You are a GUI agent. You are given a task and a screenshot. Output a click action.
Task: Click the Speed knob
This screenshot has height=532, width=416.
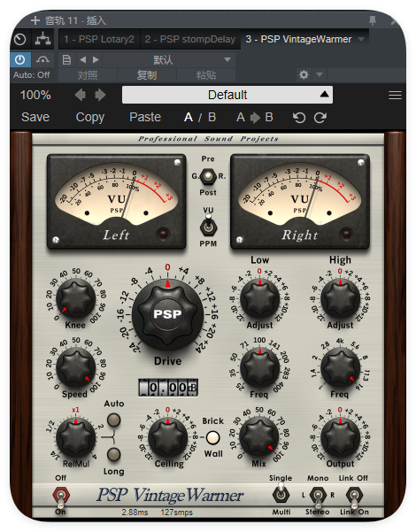point(75,367)
